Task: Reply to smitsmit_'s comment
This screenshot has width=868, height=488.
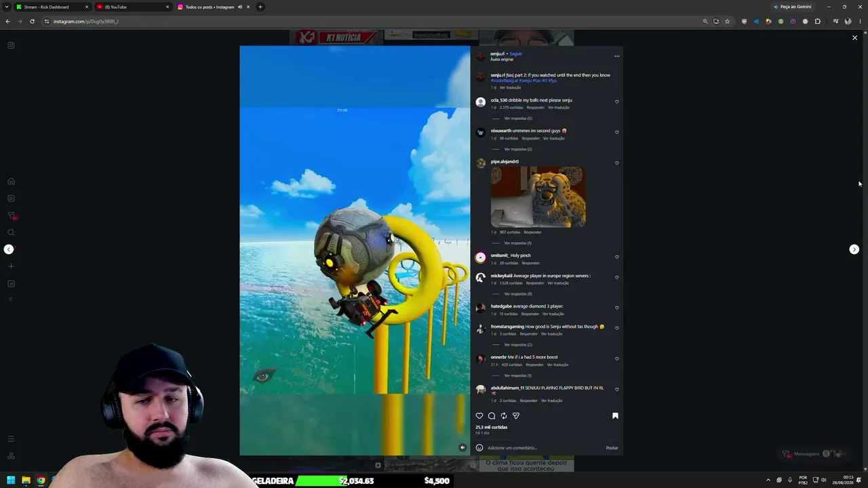Action: (531, 263)
